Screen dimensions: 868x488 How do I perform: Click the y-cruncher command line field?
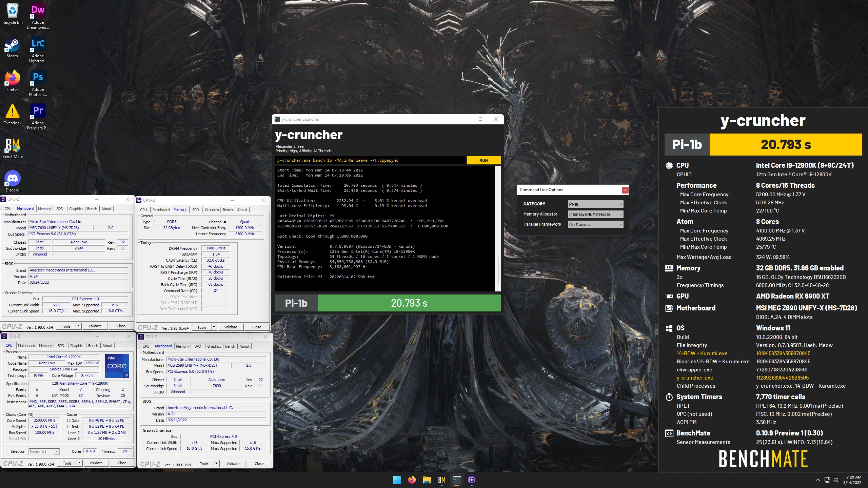point(370,160)
